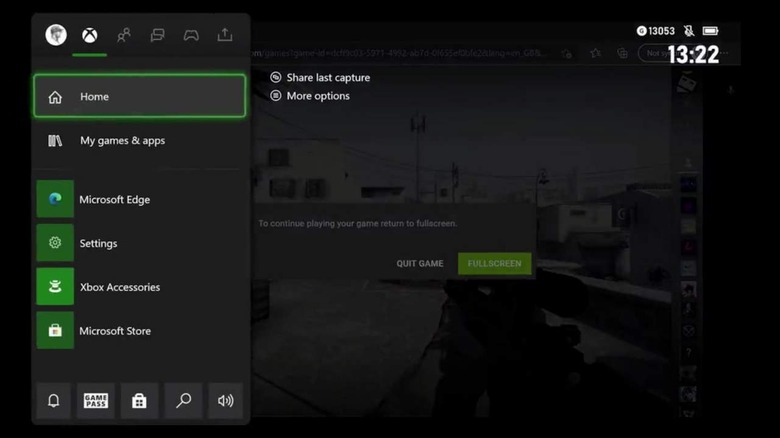Open the Store icon in bottom bar
Screen dimensions: 780x438
click(139, 401)
